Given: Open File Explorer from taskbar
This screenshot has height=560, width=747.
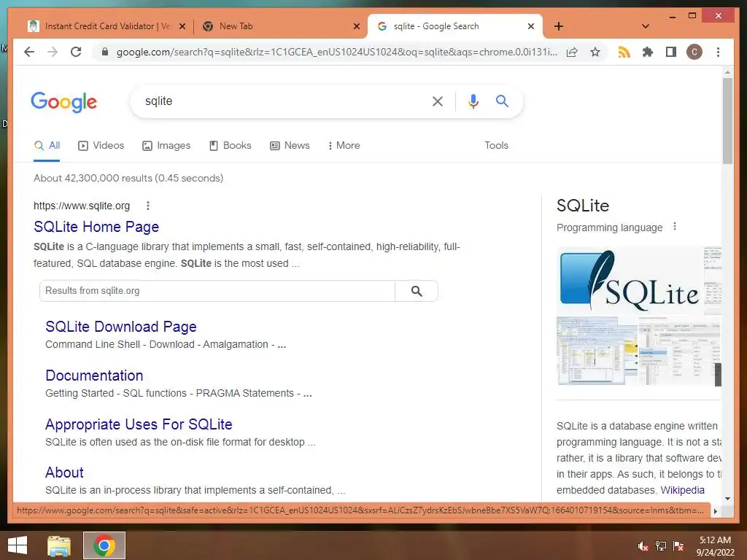Looking at the screenshot, I should pyautogui.click(x=59, y=545).
